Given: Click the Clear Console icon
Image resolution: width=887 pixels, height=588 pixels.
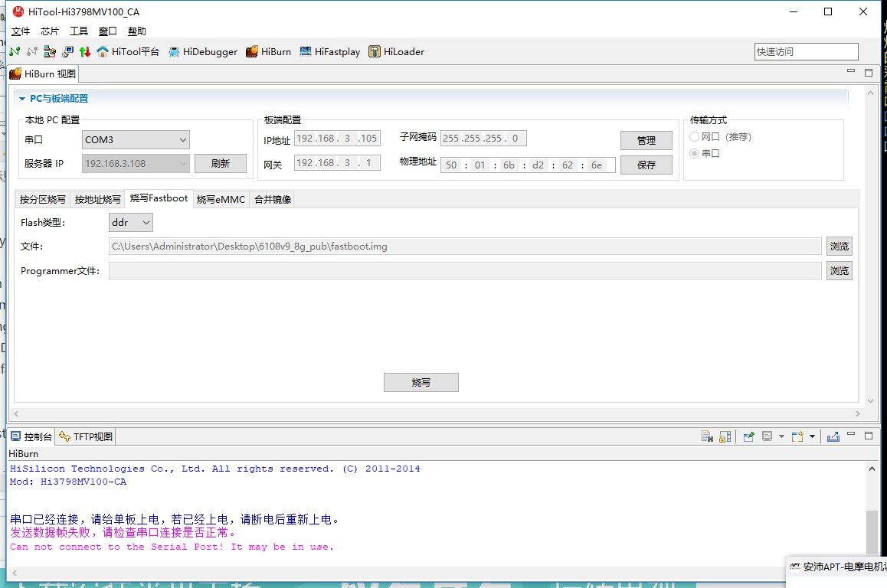Looking at the screenshot, I should pyautogui.click(x=707, y=436).
